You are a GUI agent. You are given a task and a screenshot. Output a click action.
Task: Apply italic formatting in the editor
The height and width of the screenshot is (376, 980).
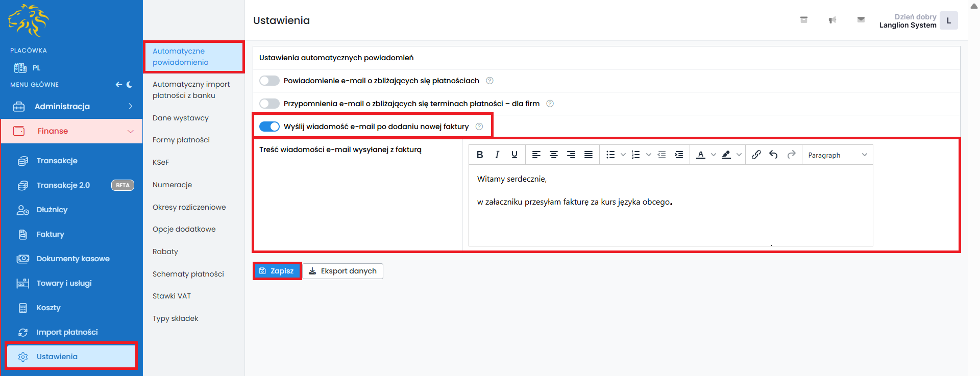[497, 155]
